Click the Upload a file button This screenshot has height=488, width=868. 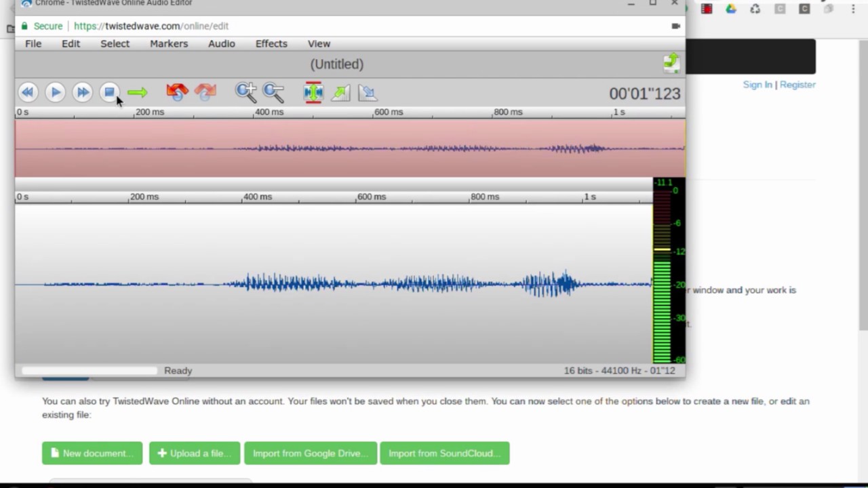point(195,453)
